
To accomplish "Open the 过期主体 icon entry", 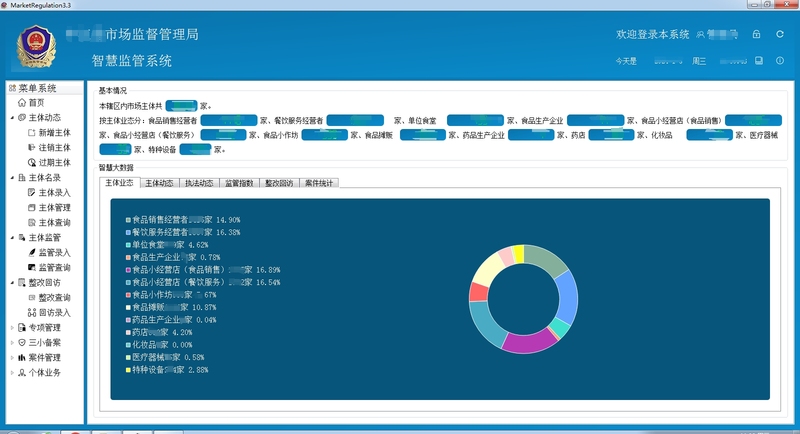I will [32, 163].
